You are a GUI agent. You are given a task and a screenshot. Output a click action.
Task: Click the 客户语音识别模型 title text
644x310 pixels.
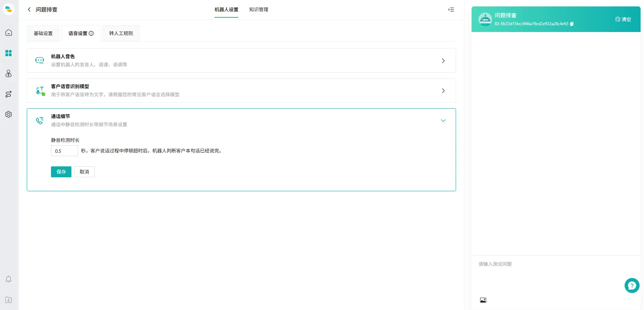(70, 86)
